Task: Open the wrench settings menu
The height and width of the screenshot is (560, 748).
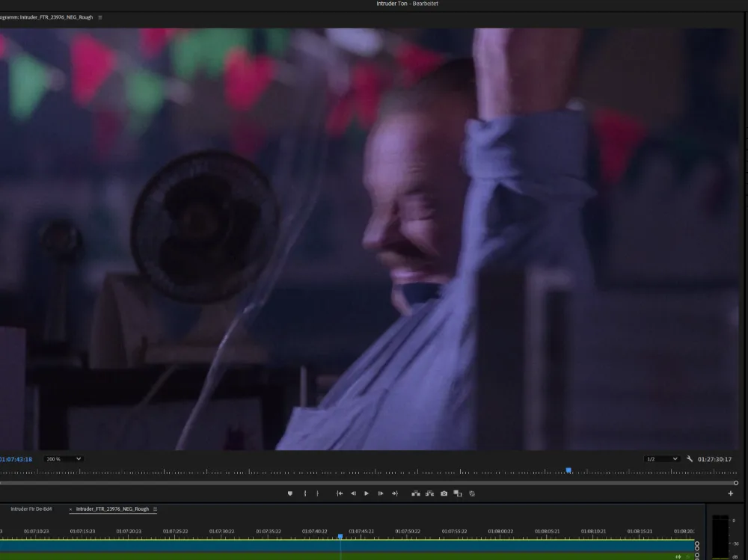Action: [689, 459]
